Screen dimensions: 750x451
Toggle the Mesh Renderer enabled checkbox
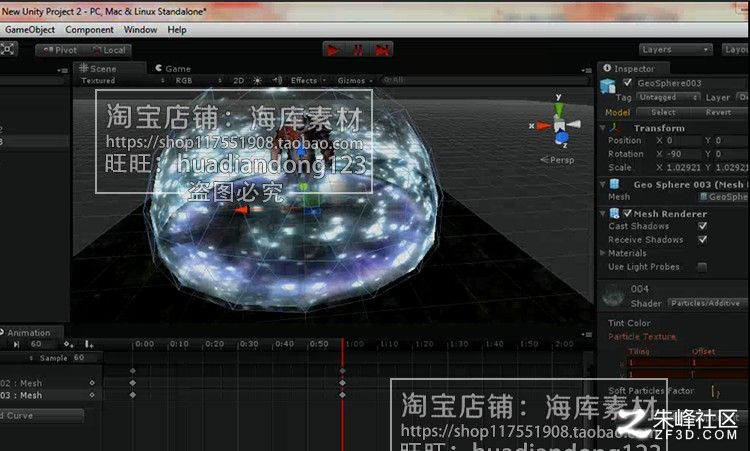click(x=628, y=213)
